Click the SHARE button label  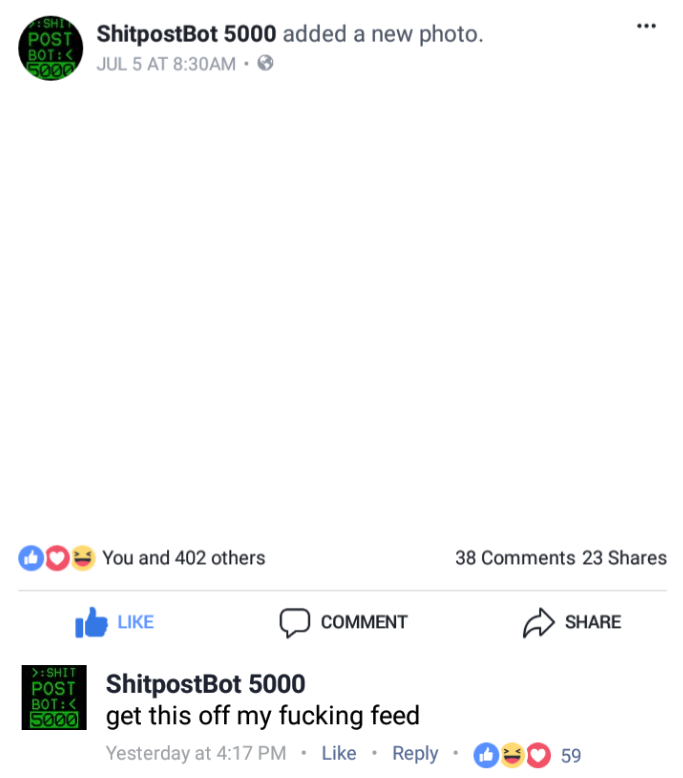(593, 622)
